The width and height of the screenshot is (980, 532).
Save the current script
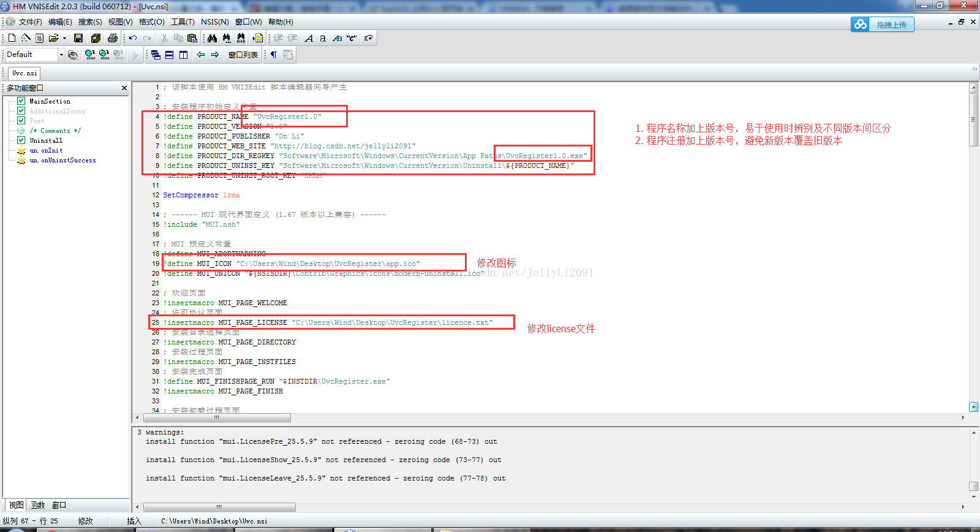(78, 38)
